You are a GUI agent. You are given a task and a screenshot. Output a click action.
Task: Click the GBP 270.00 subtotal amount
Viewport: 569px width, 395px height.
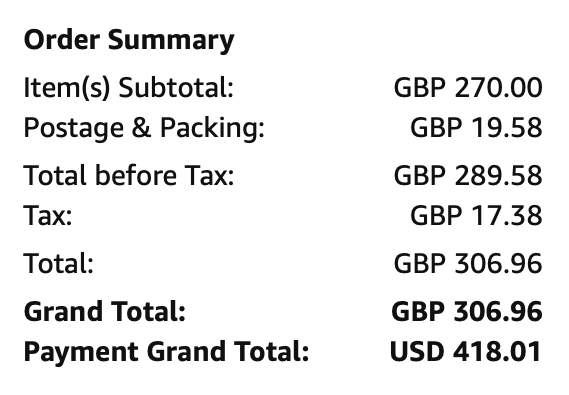pyautogui.click(x=468, y=87)
